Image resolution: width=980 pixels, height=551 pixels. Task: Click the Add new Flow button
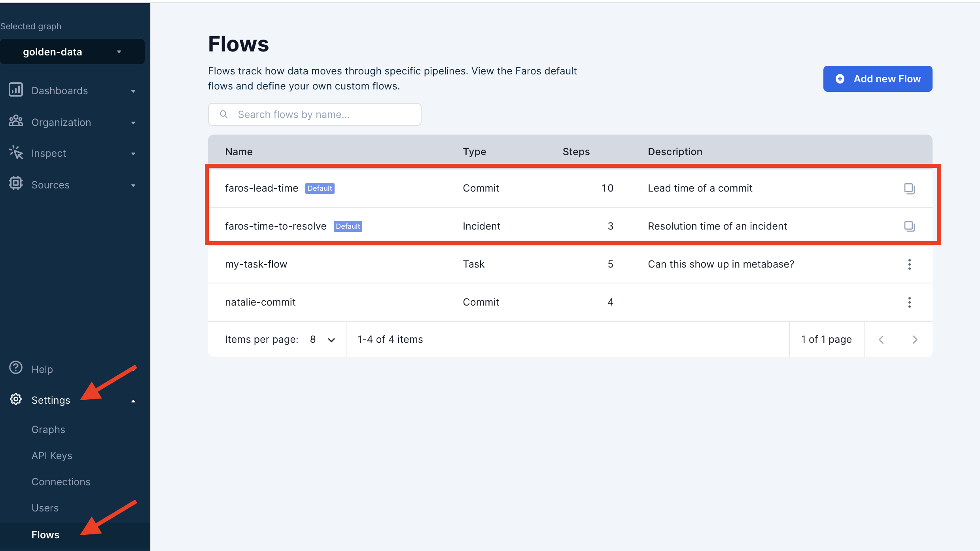coord(878,79)
